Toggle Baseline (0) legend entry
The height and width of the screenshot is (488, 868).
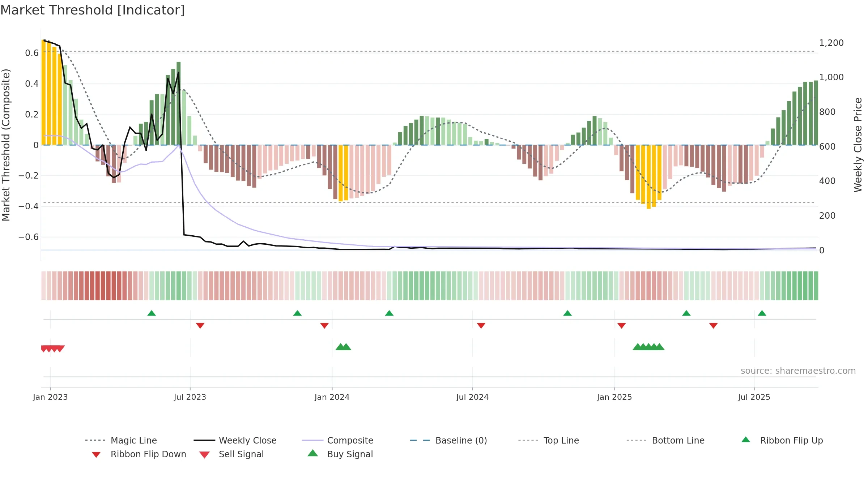(448, 440)
